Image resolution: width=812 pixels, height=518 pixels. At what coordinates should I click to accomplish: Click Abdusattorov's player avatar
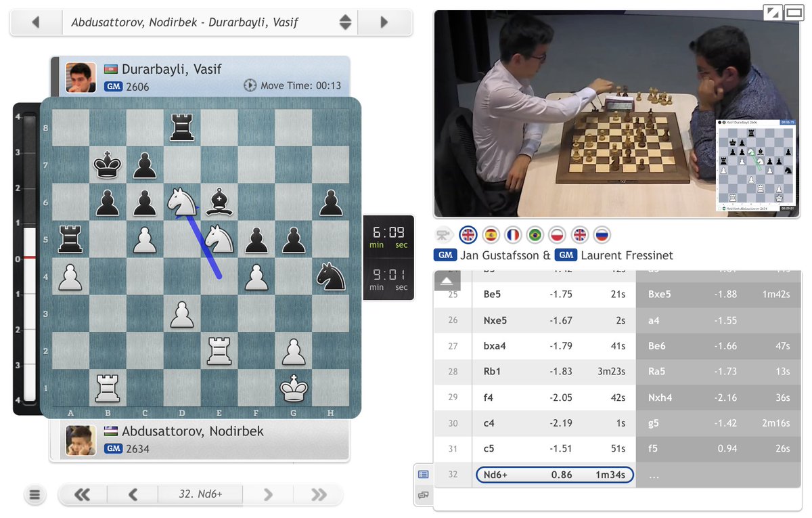81,440
